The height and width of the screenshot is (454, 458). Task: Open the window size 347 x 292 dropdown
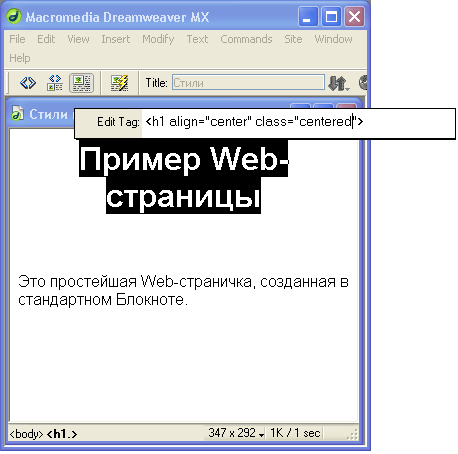[x=236, y=433]
